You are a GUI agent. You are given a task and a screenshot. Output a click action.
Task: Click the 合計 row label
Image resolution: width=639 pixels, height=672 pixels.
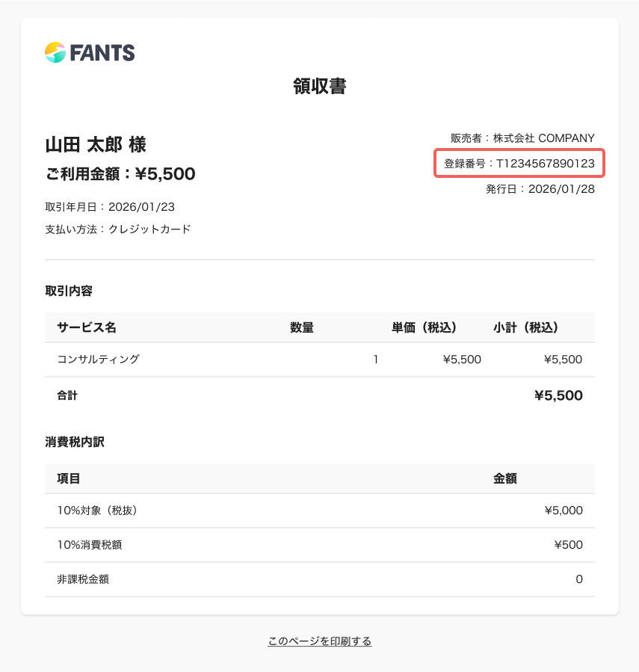click(x=67, y=395)
